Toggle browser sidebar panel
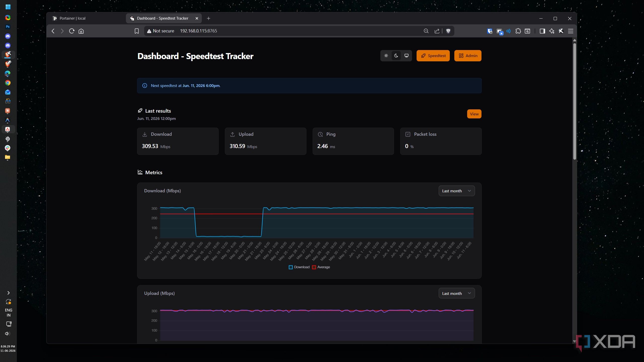 pos(542,31)
